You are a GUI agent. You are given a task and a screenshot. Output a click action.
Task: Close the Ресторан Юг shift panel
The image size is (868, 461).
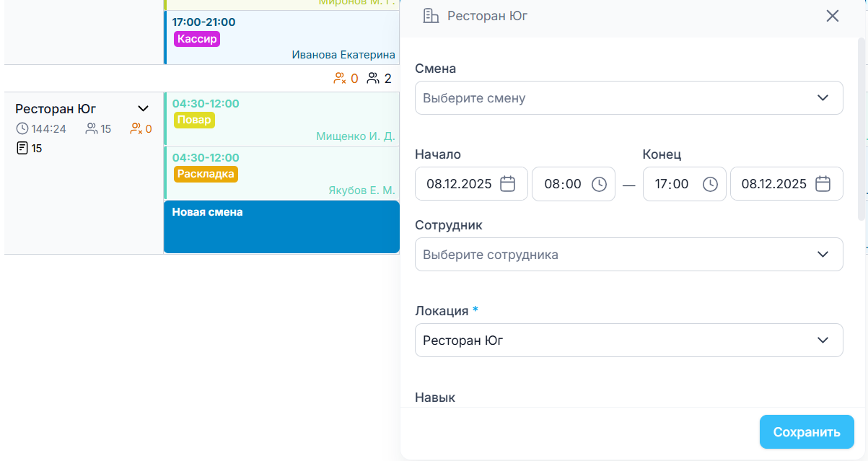(833, 16)
